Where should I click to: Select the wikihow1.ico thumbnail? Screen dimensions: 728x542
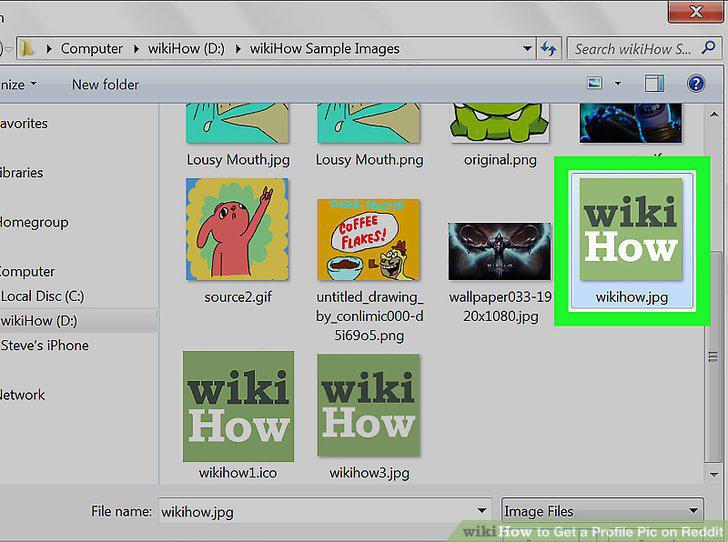tap(238, 406)
